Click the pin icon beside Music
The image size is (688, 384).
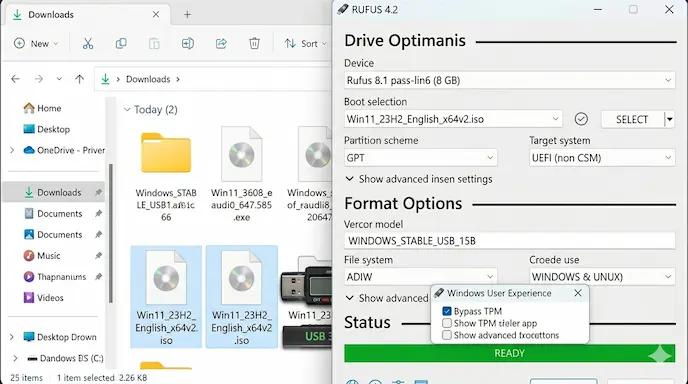[x=98, y=255]
